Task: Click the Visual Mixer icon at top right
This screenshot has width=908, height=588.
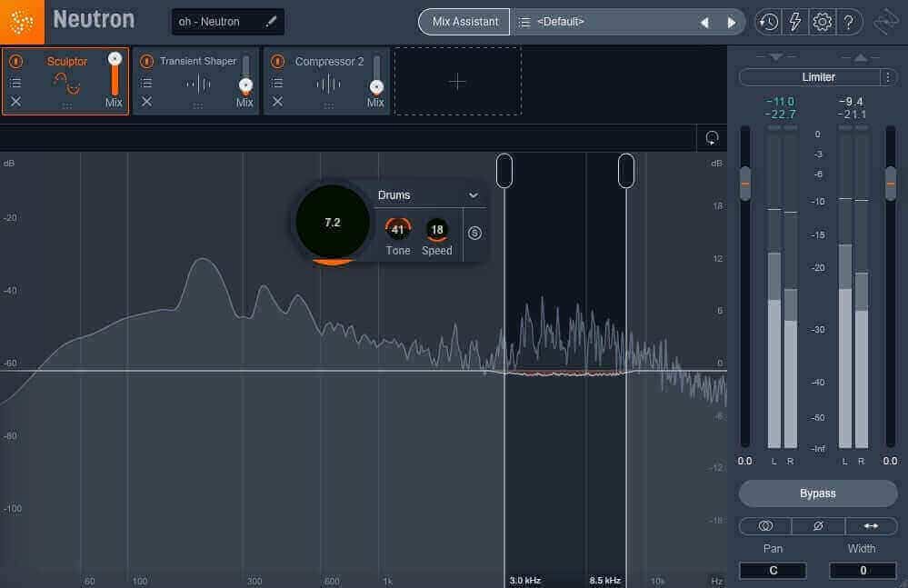Action: [886, 22]
